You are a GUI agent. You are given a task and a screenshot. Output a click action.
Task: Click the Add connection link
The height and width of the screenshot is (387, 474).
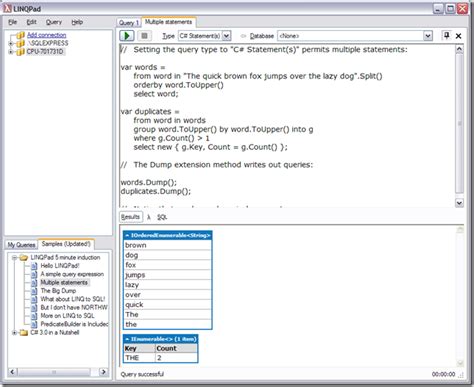47,35
